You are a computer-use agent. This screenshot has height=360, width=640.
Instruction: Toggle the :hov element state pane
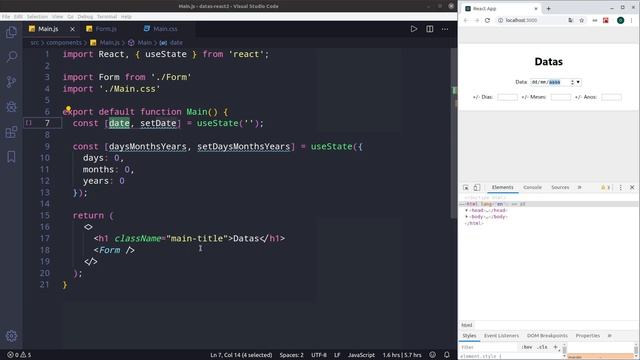tap(527, 347)
